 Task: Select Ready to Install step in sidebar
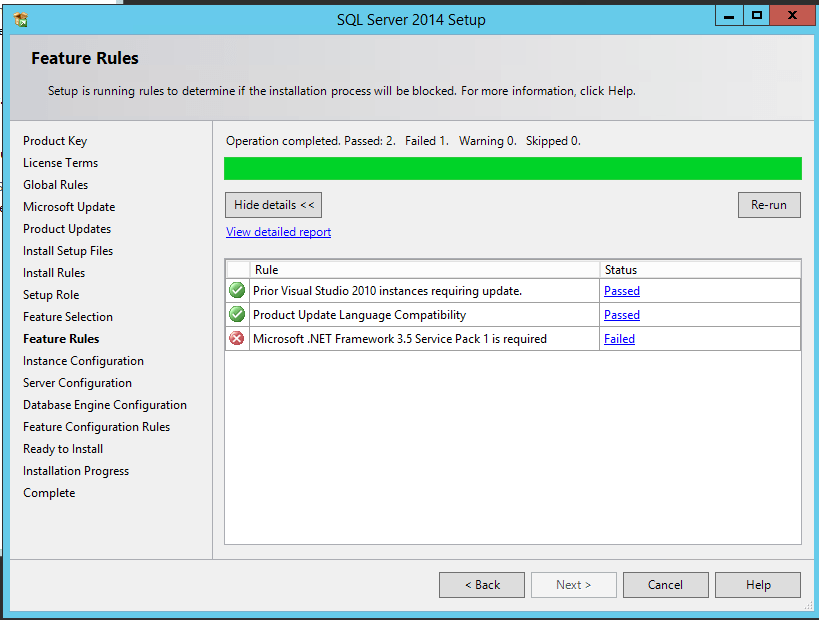(63, 449)
